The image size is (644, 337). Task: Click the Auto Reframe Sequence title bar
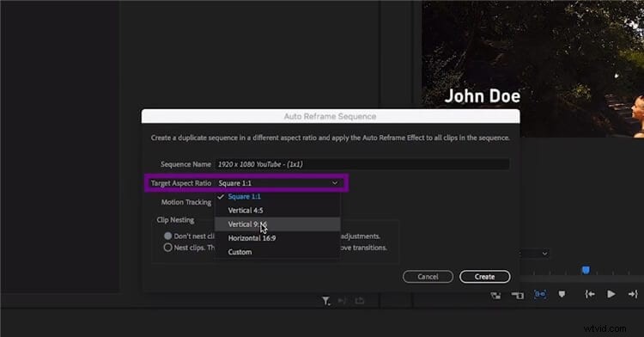click(x=331, y=116)
